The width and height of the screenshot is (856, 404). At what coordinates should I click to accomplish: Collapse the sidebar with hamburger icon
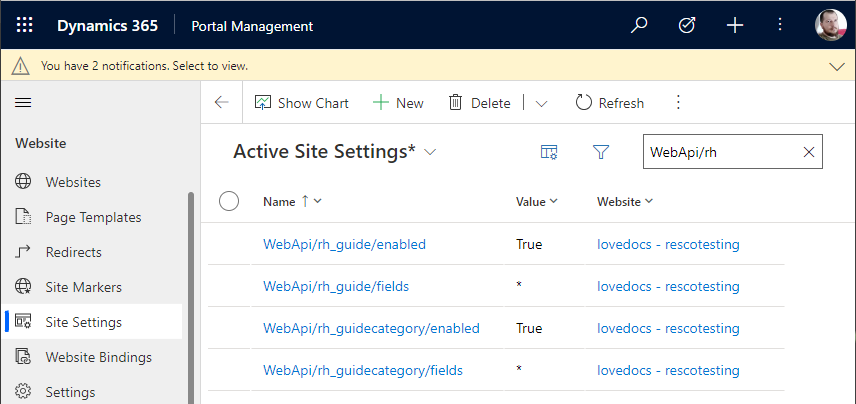(23, 102)
